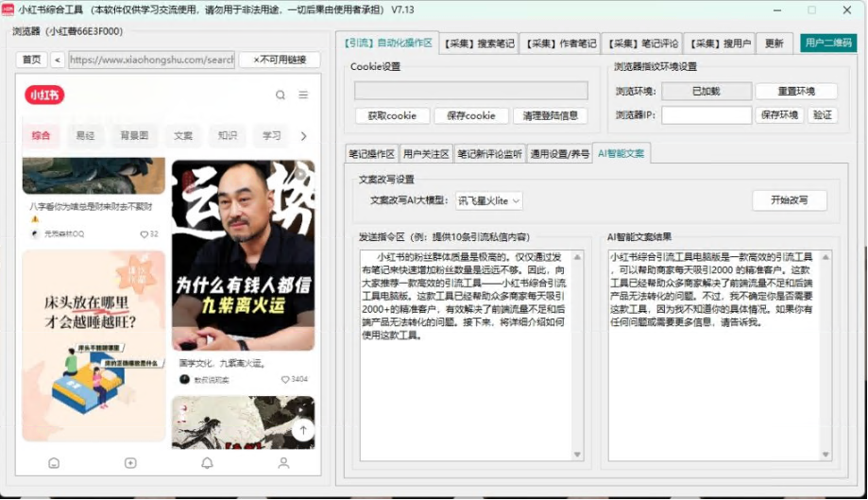Open the 讯飞星火lite AI model dropdown
The height and width of the screenshot is (500, 868).
coord(489,201)
